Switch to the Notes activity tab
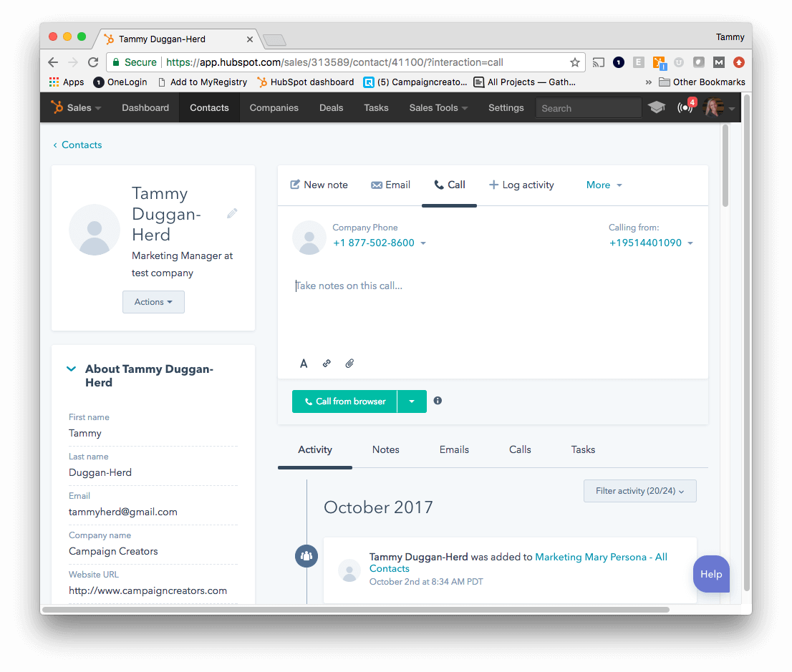792x672 pixels. [385, 449]
